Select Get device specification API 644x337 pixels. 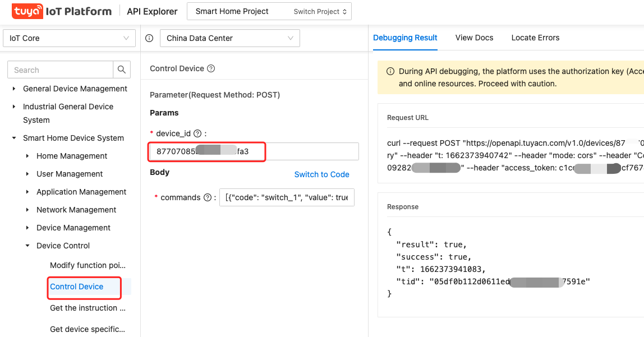click(x=88, y=329)
